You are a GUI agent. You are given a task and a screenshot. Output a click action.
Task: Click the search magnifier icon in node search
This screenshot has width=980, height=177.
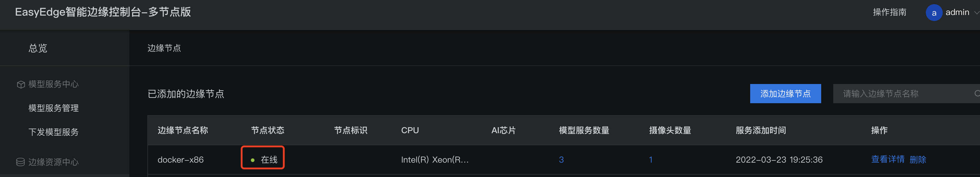coord(977,93)
